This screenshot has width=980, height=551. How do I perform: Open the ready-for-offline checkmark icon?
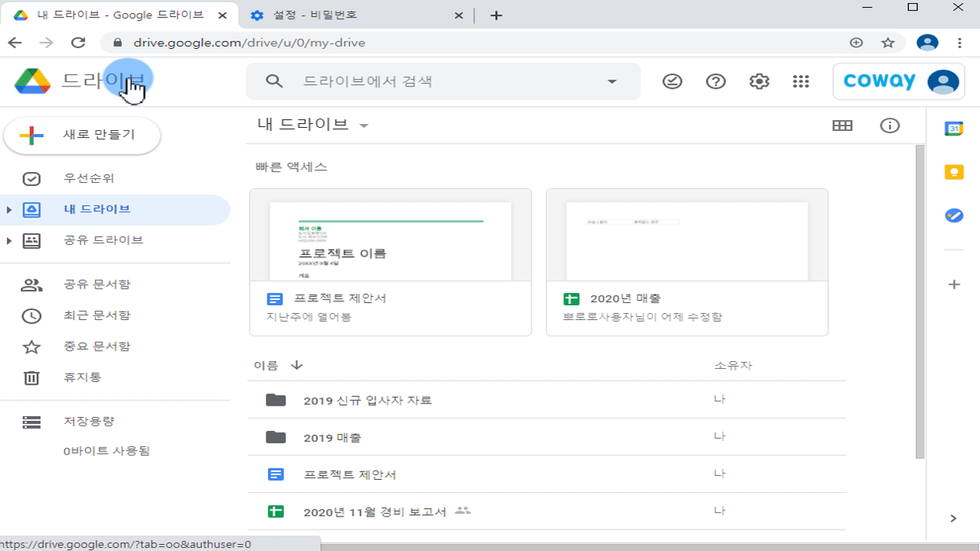click(x=672, y=81)
